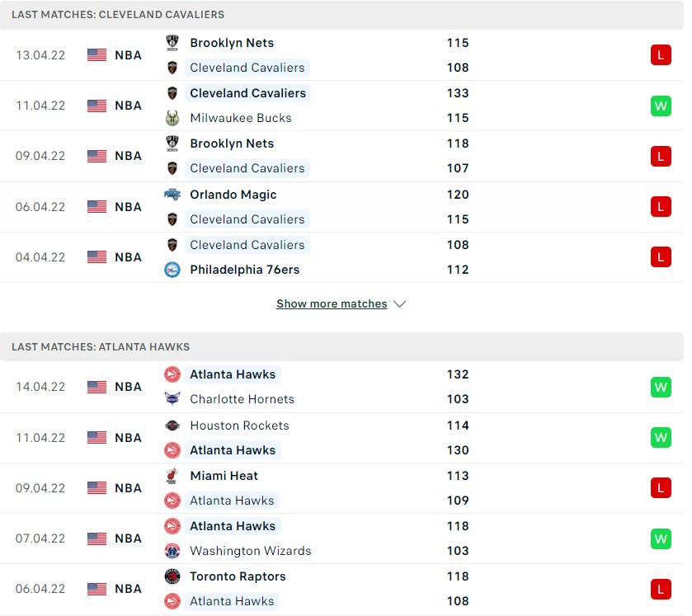Click the Miami Heat team logo
The width and height of the screenshot is (692, 616).
pyautogui.click(x=172, y=476)
